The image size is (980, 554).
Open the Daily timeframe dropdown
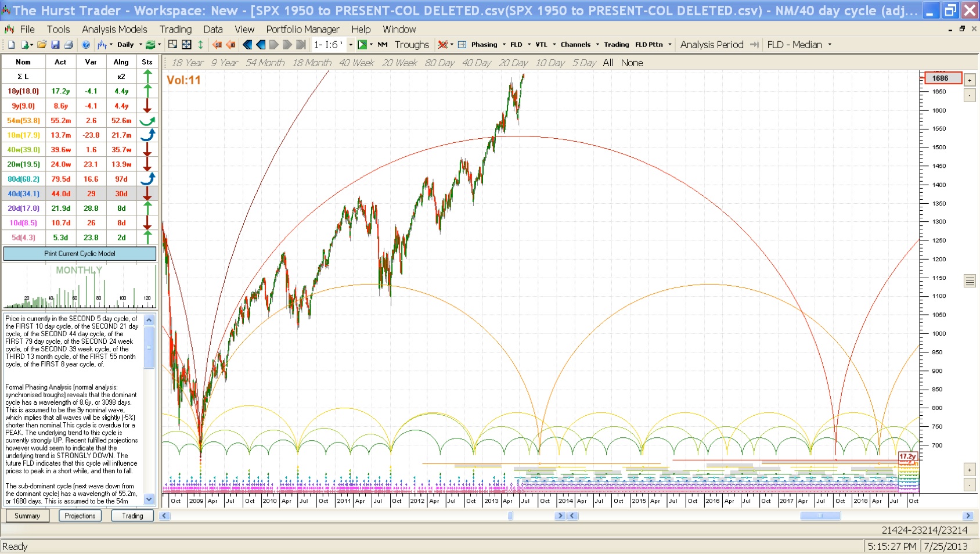pos(140,45)
